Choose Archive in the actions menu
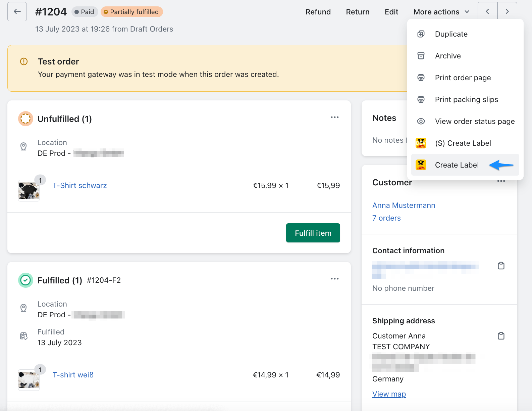The width and height of the screenshot is (532, 411). point(447,56)
